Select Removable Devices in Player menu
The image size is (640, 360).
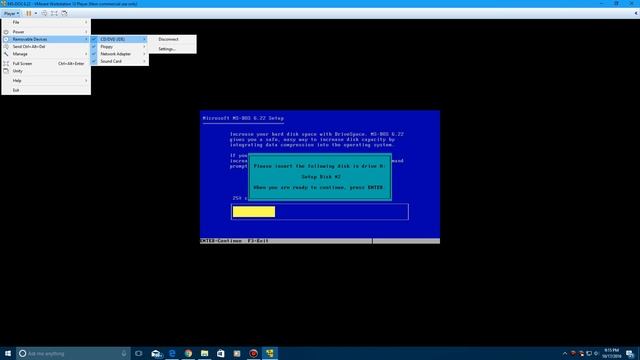coord(46,39)
